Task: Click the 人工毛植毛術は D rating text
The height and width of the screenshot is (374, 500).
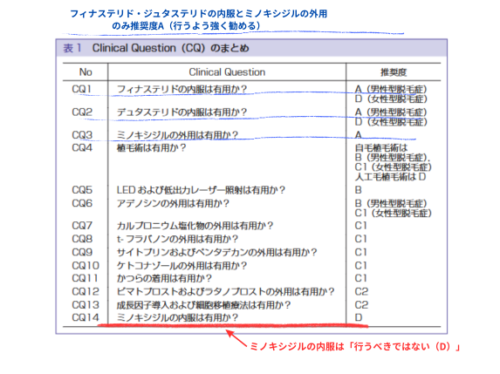Action: tap(390, 177)
